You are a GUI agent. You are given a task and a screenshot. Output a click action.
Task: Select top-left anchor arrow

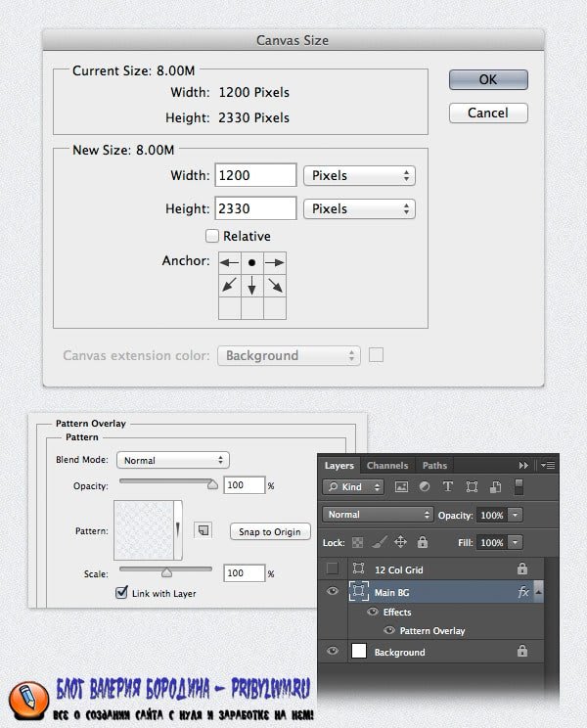[x=230, y=263]
